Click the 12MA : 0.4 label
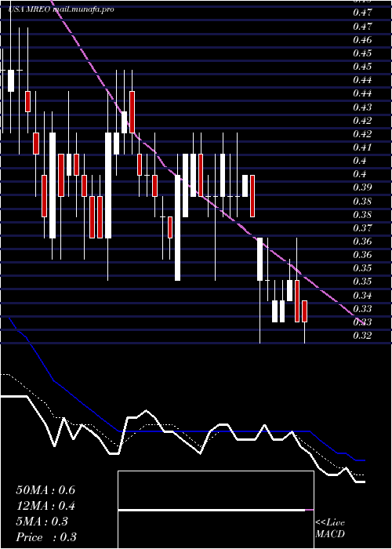This screenshot has height=549, width=392. (45, 506)
